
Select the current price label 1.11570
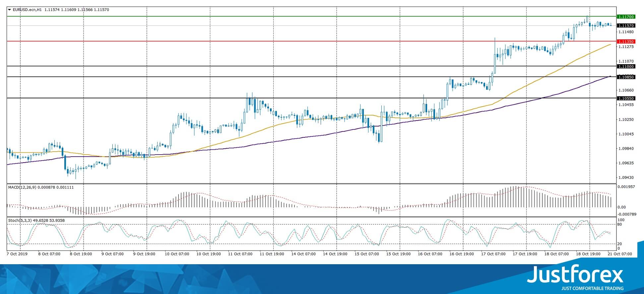tap(625, 25)
